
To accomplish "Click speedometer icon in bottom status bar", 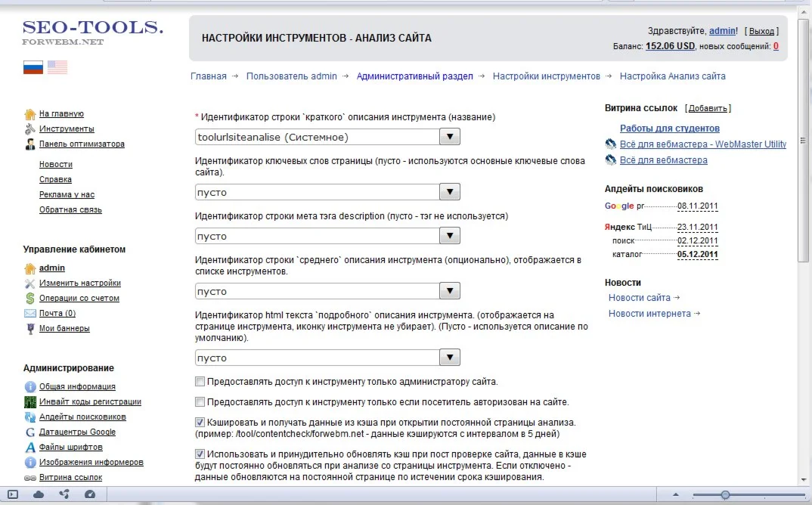I will pos(90,494).
